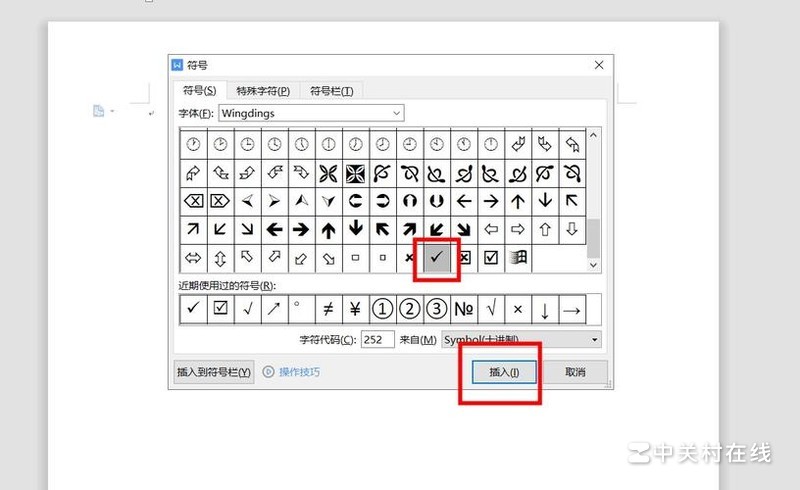The image size is (800, 490).
Task: Select the multiplication sign in recent symbols
Action: [x=518, y=309]
